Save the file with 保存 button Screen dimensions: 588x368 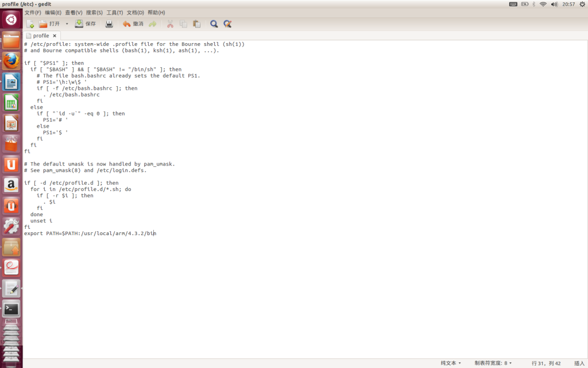coord(86,24)
